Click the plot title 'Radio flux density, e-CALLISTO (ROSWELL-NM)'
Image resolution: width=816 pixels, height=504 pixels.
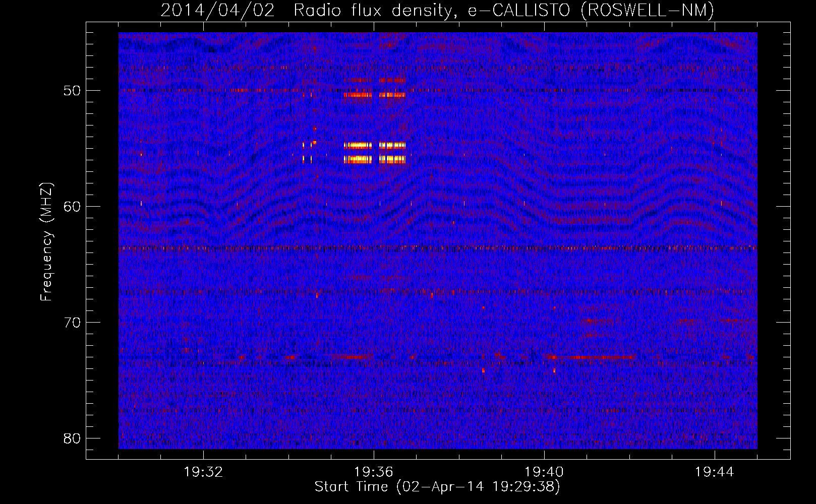point(504,10)
